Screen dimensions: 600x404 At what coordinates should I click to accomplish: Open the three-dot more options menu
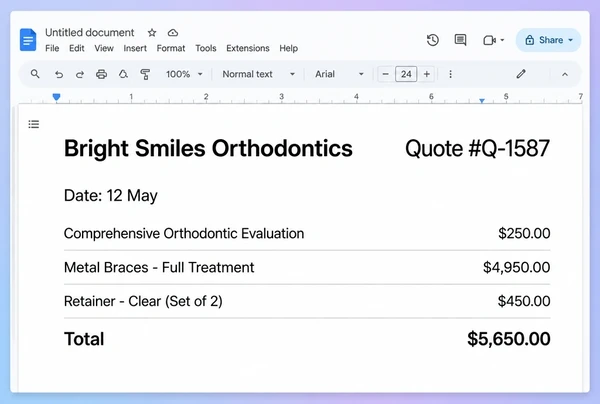[x=450, y=74]
